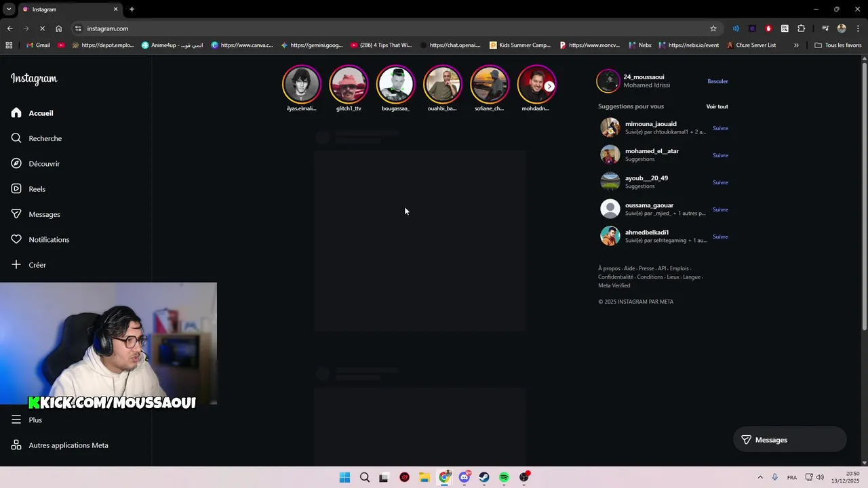Image resolution: width=868 pixels, height=488 pixels.
Task: Click the browser home icon
Action: (59, 28)
